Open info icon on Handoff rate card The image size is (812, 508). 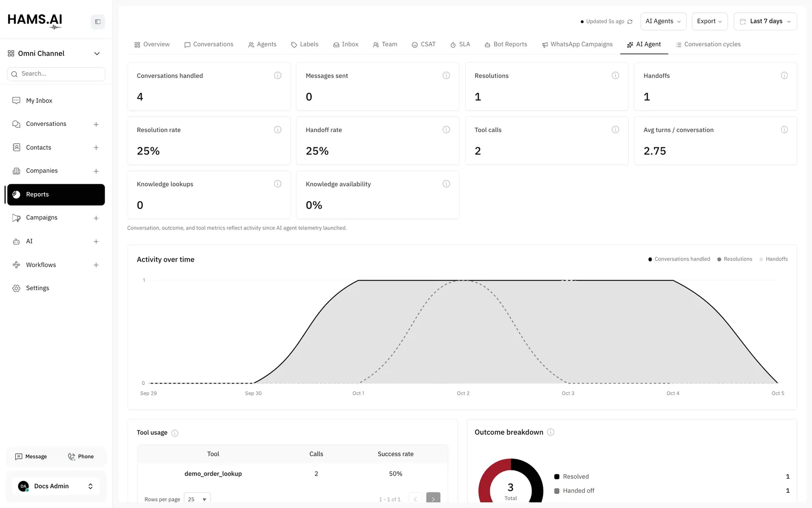pyautogui.click(x=446, y=130)
